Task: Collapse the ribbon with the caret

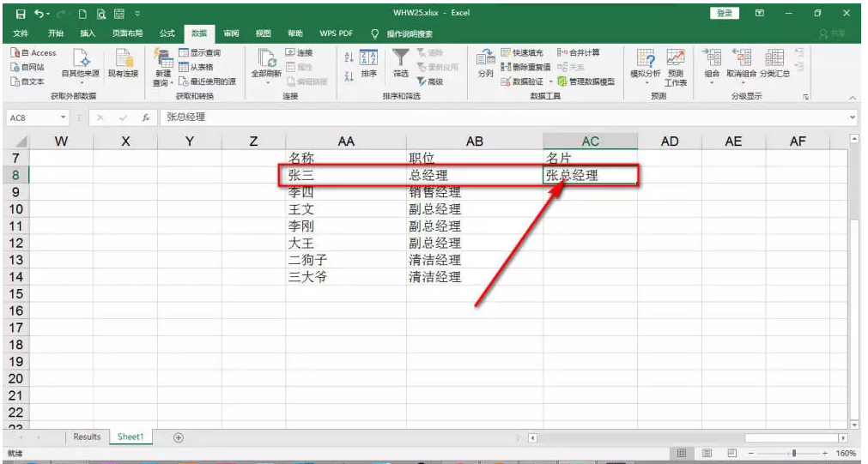Action: tap(853, 97)
